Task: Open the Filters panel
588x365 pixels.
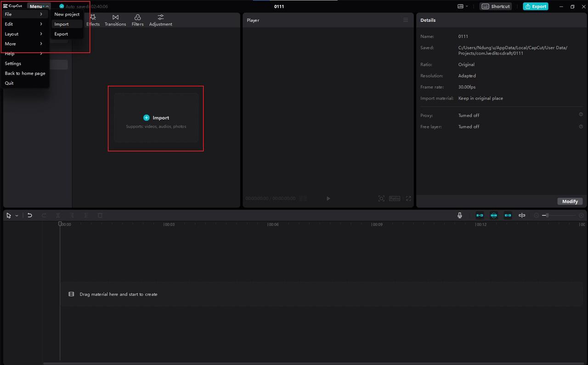Action: coord(137,20)
